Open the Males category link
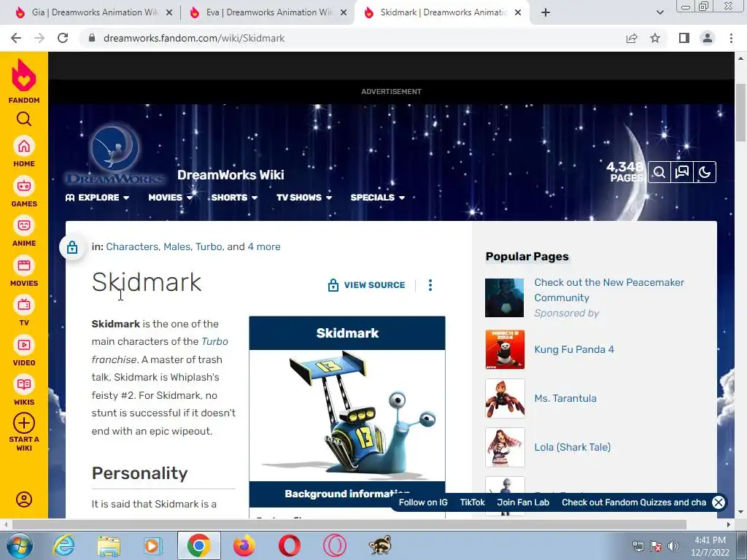The width and height of the screenshot is (747, 560). (x=177, y=246)
